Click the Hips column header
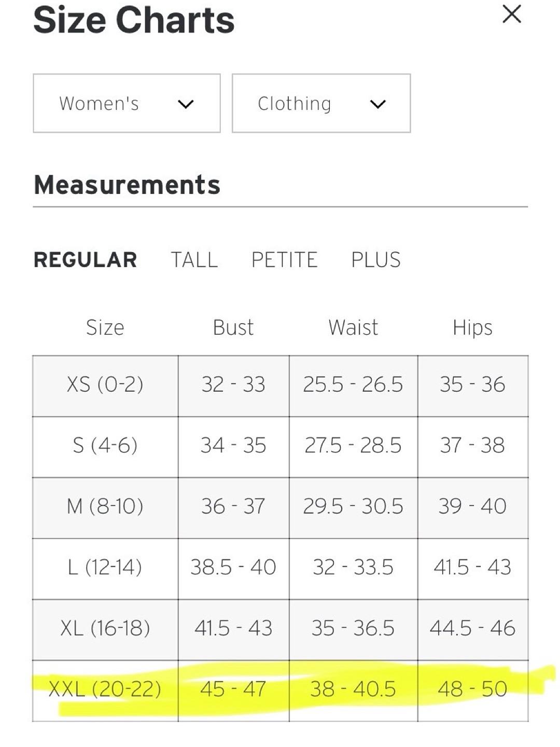The image size is (560, 747). (x=472, y=328)
